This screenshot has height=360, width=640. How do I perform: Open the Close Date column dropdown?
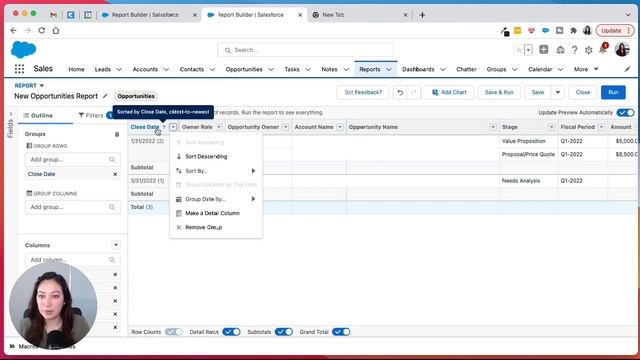pos(173,127)
